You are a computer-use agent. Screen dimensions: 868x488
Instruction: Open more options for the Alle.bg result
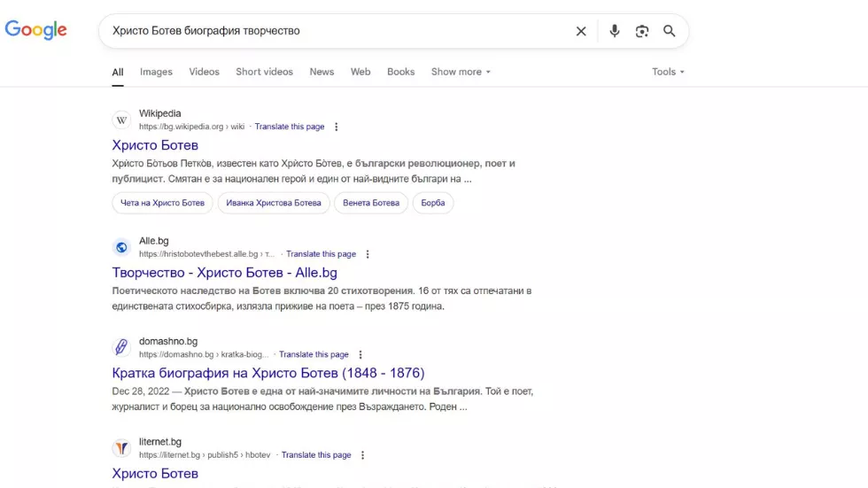click(x=368, y=254)
